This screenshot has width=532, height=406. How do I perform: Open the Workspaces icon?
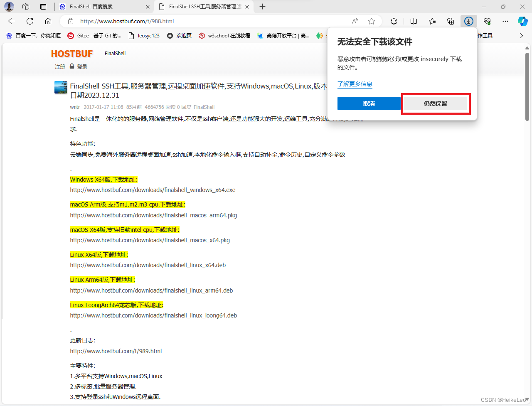point(26,7)
